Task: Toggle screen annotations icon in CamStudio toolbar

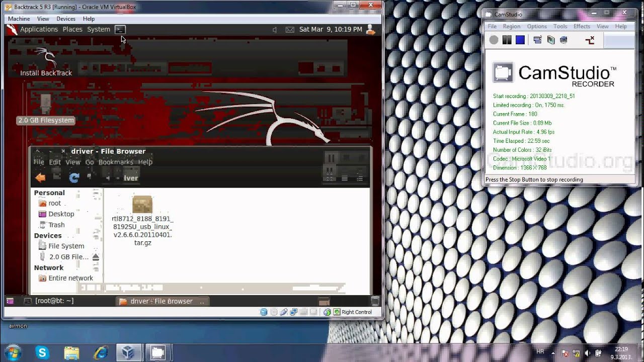Action: pyautogui.click(x=537, y=40)
